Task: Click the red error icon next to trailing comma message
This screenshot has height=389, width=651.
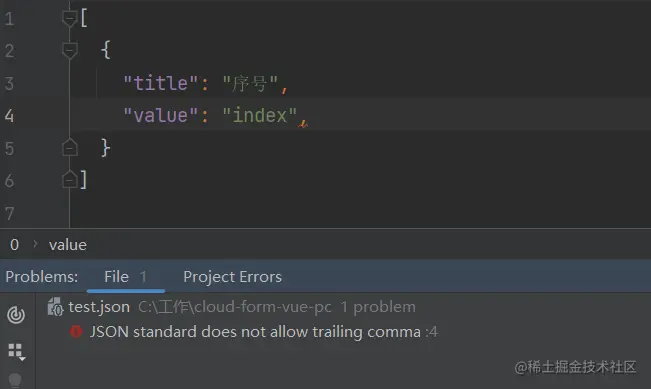Action: pos(76,331)
